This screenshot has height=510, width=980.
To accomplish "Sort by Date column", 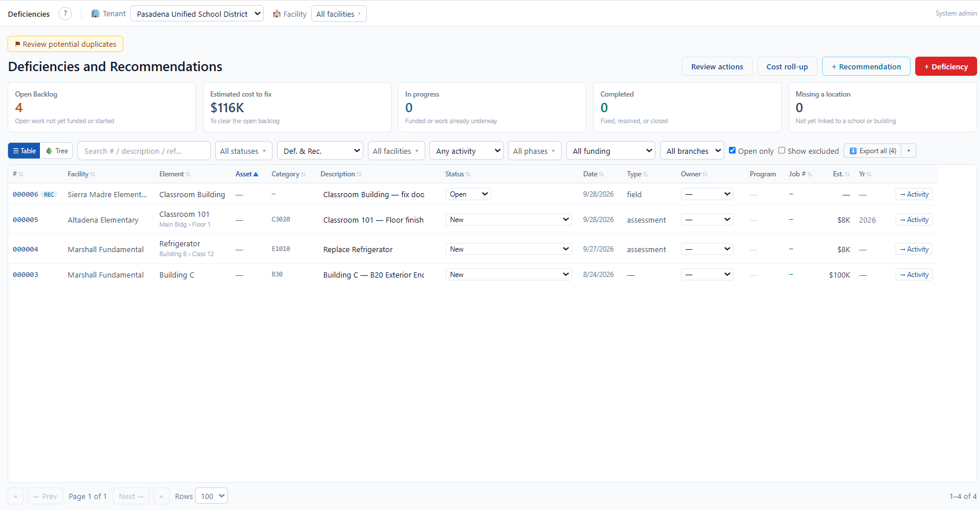I will pos(593,174).
